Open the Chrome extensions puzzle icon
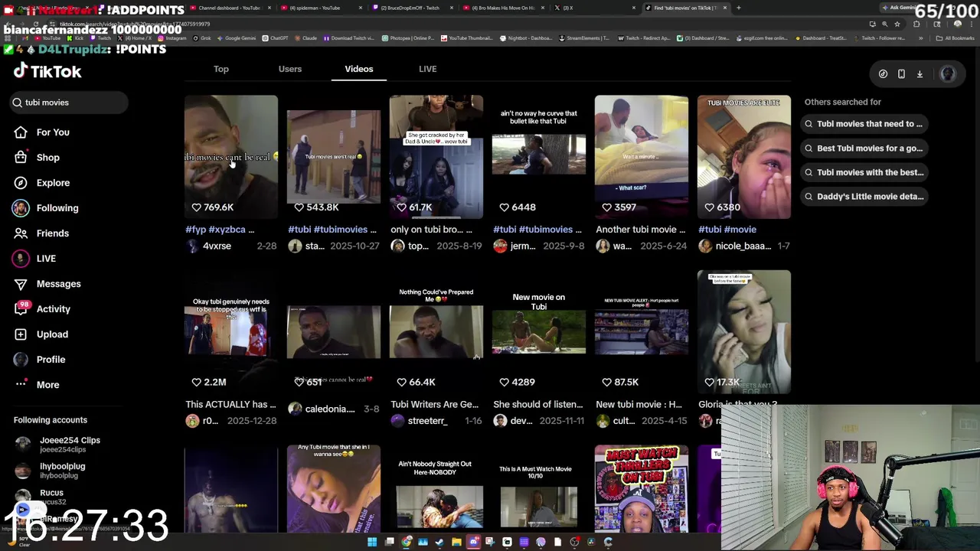This screenshot has width=980, height=551. [x=916, y=24]
